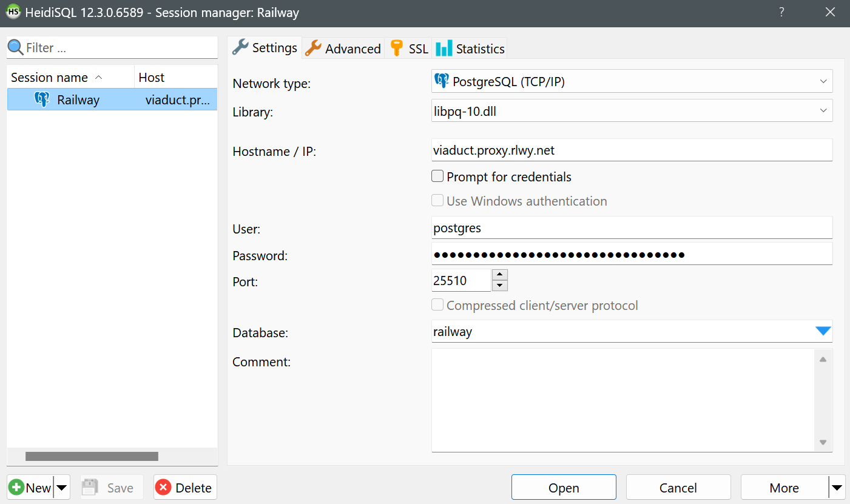Click the More button

coord(784,488)
